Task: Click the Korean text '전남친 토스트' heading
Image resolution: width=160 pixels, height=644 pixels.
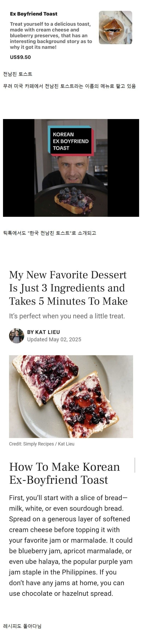Action: (x=18, y=74)
